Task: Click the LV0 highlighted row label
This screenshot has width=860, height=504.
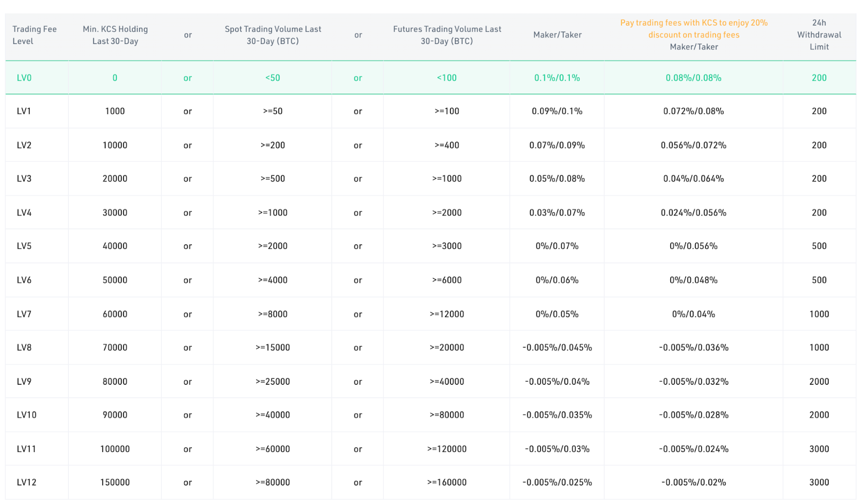Action: point(24,78)
